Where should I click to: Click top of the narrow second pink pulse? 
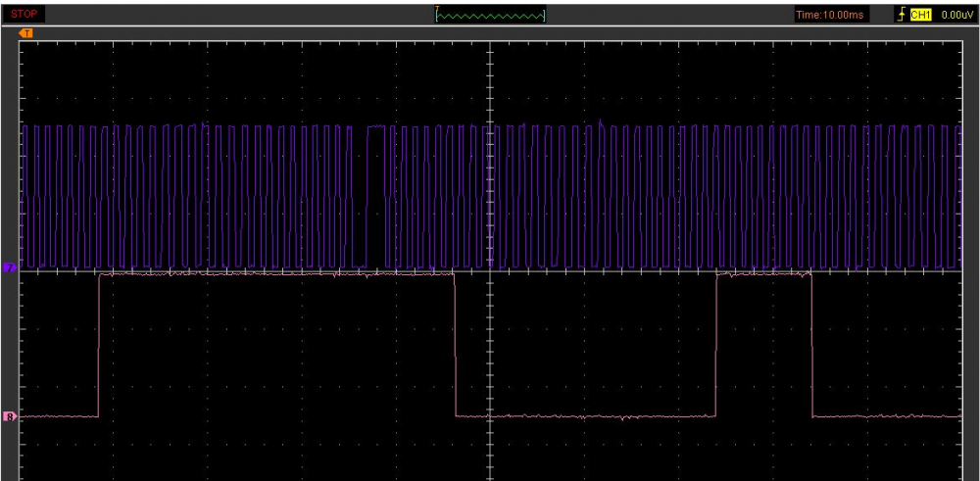pos(764,275)
